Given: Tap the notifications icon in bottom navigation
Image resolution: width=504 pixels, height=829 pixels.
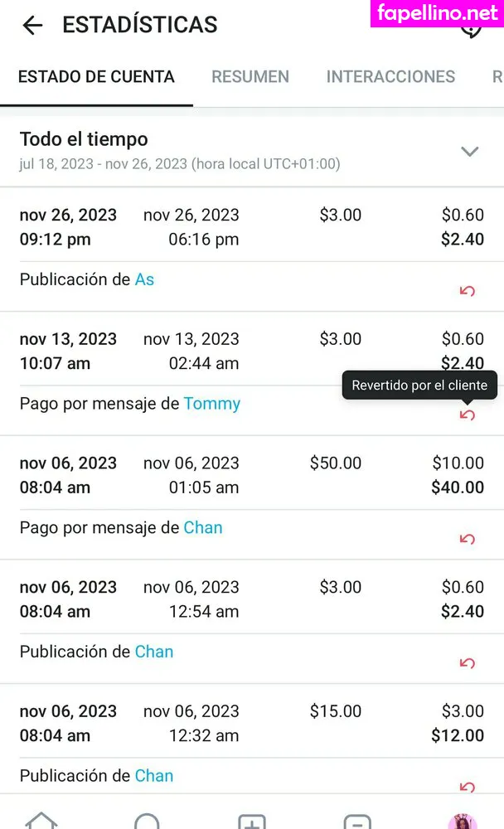Looking at the screenshot, I should 147,821.
